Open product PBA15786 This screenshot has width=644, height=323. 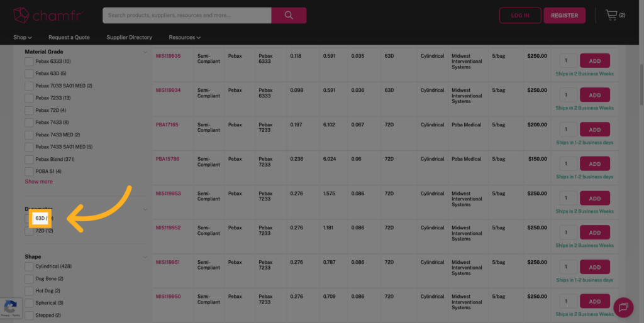[167, 159]
